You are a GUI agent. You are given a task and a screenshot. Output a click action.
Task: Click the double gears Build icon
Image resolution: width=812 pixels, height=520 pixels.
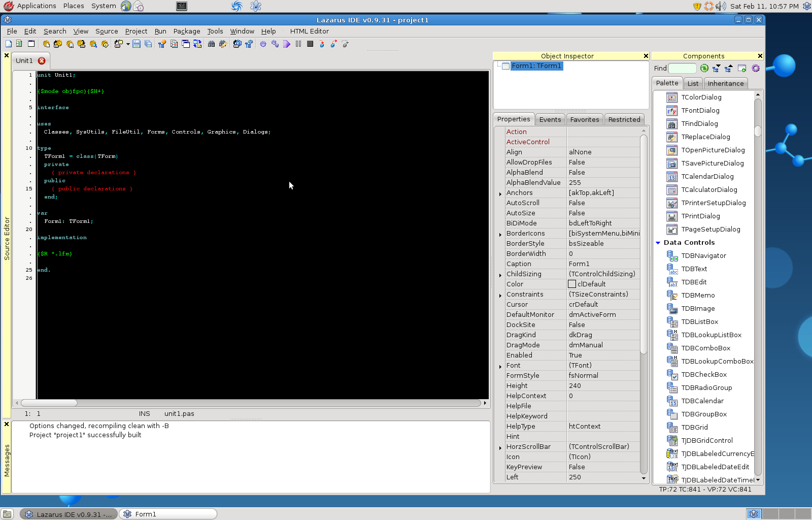[x=275, y=44]
